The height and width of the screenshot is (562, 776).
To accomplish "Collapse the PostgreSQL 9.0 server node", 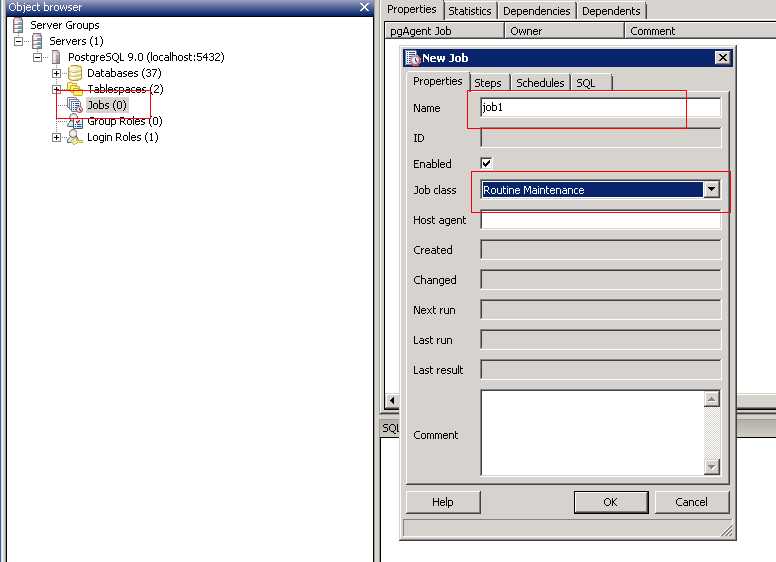I will pos(38,57).
